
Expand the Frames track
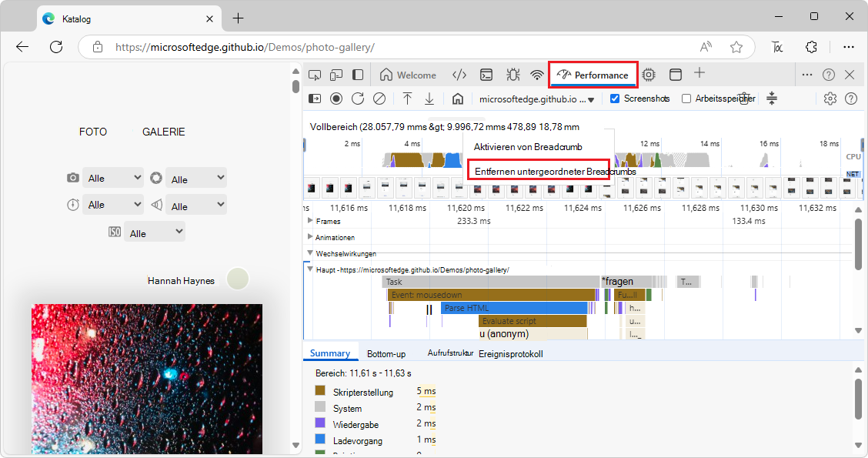click(310, 221)
